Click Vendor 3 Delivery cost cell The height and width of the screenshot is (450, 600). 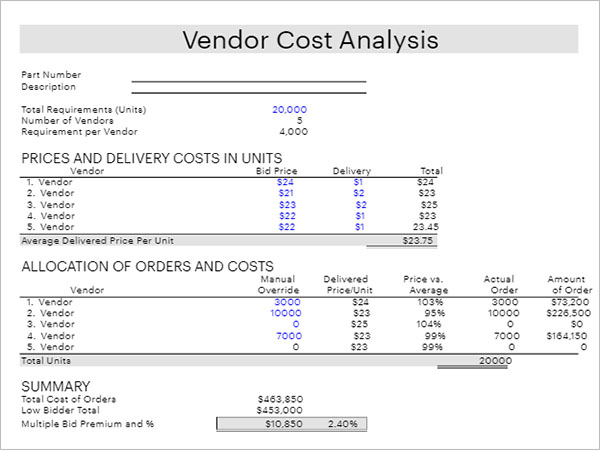(360, 204)
